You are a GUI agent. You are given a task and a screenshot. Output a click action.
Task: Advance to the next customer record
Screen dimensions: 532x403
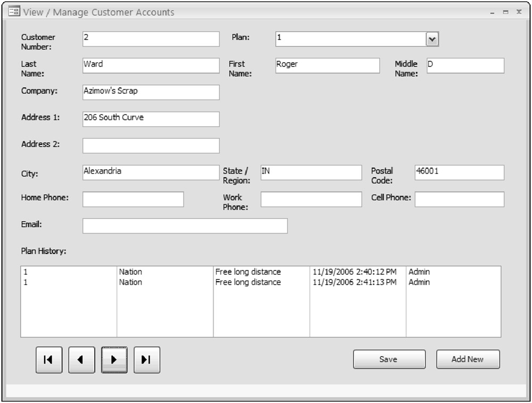[x=114, y=360]
